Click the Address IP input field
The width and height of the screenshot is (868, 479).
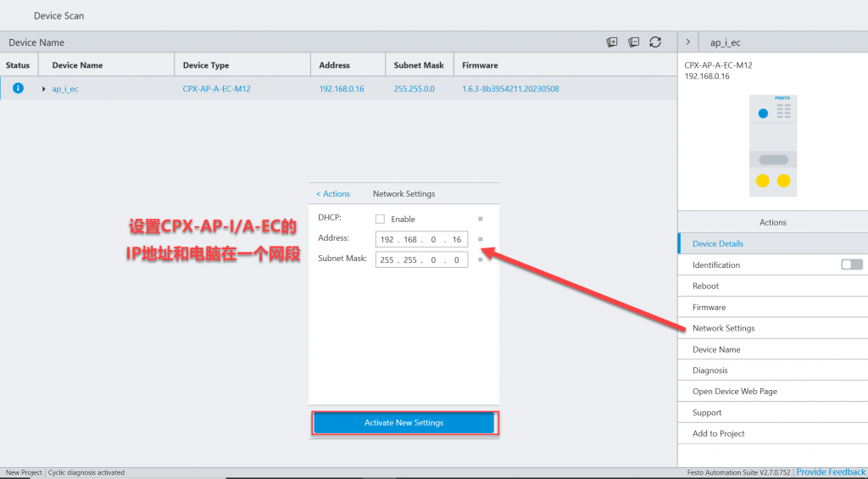tap(421, 239)
